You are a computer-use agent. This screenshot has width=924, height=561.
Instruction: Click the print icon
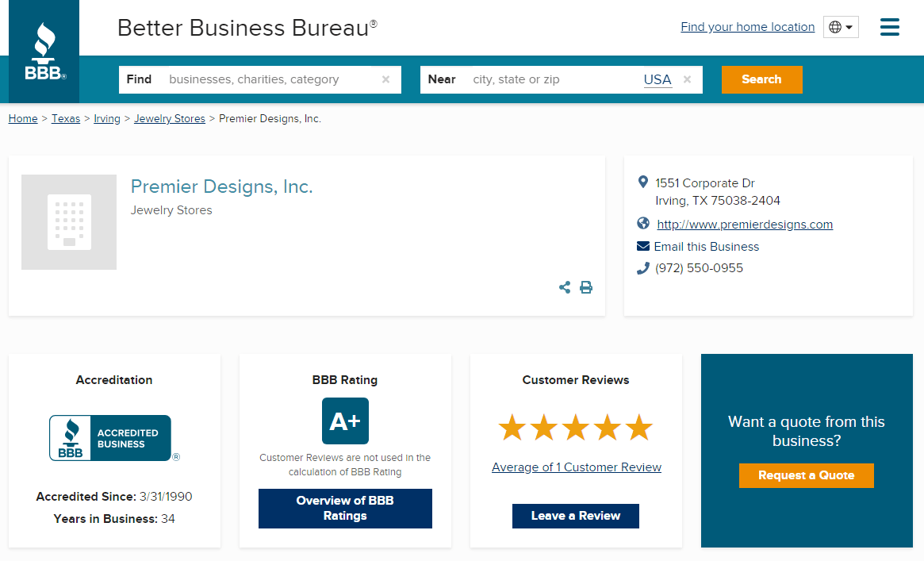click(x=586, y=287)
